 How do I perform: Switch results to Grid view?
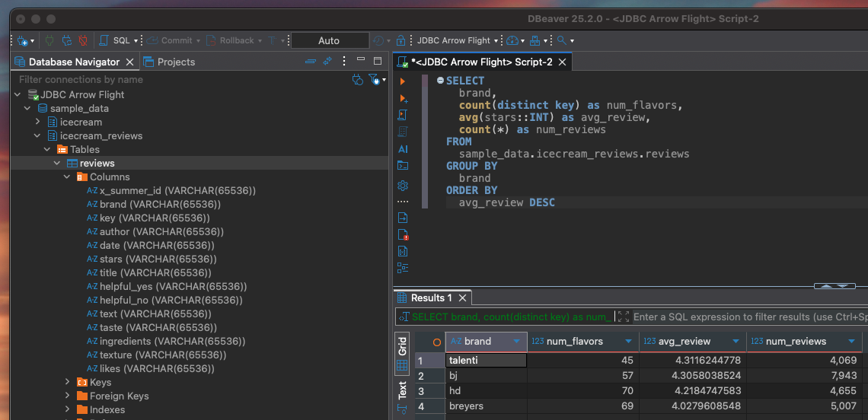click(403, 354)
